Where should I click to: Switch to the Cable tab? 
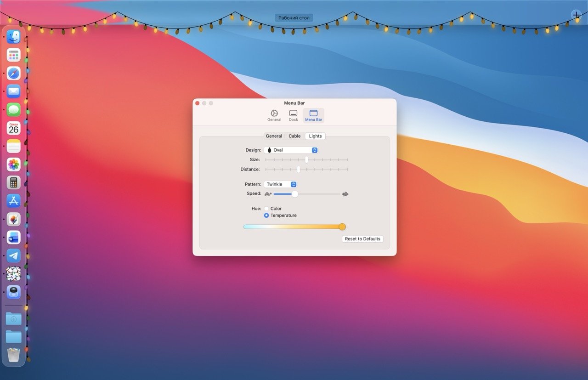click(x=294, y=136)
